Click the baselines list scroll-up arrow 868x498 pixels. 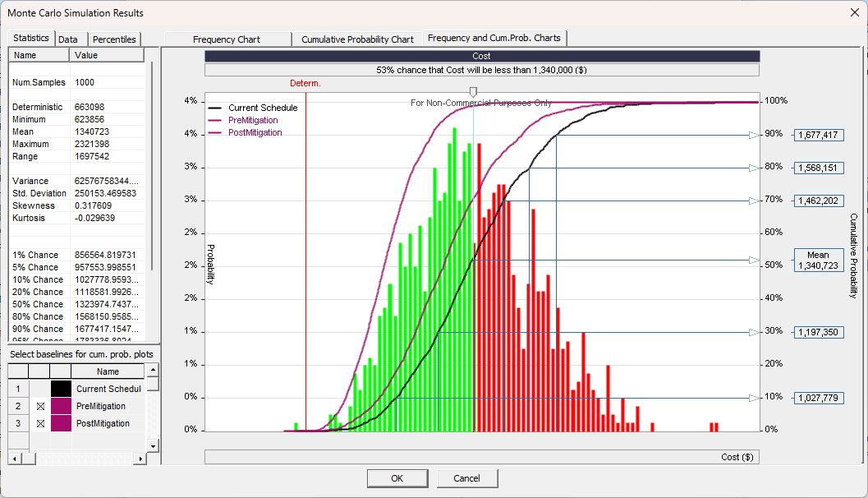pyautogui.click(x=153, y=370)
